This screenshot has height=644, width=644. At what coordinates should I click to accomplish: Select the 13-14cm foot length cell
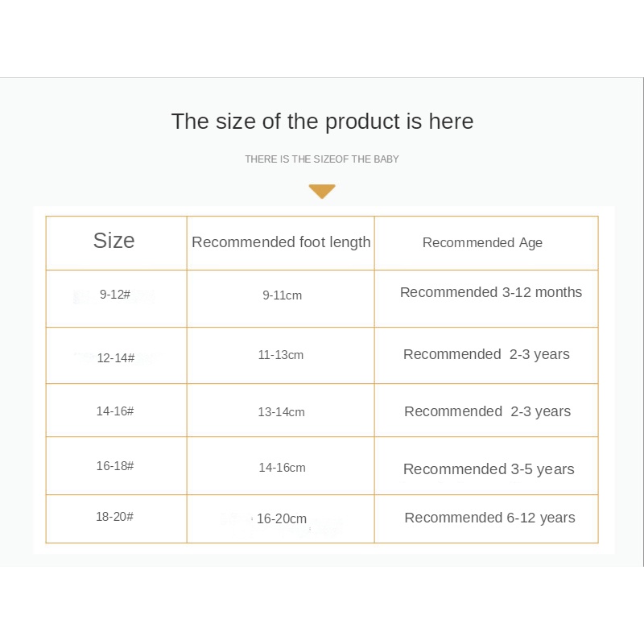click(x=281, y=412)
